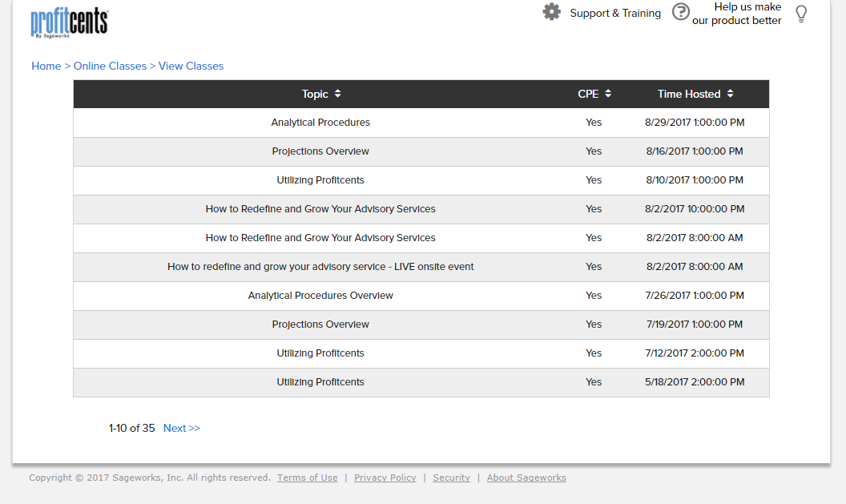Click the 8/29/2017 1:00:00 PM time cell
The image size is (846, 504).
click(695, 123)
